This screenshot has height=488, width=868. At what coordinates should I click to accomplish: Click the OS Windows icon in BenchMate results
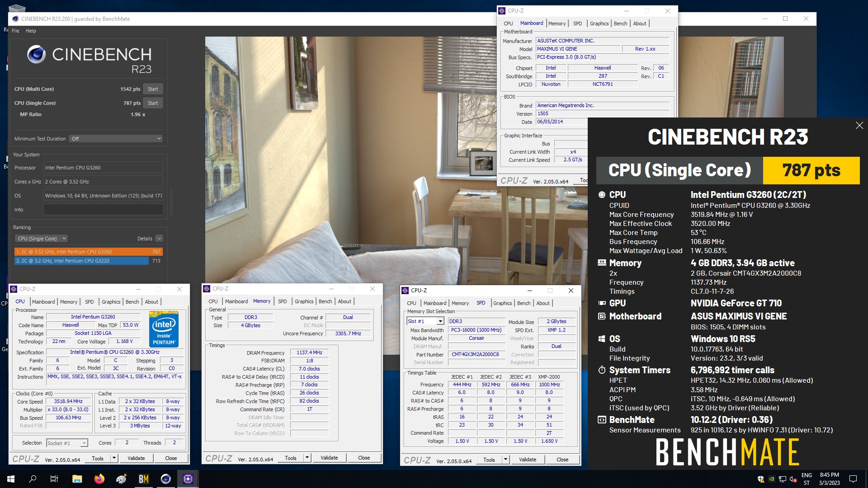[602, 339]
